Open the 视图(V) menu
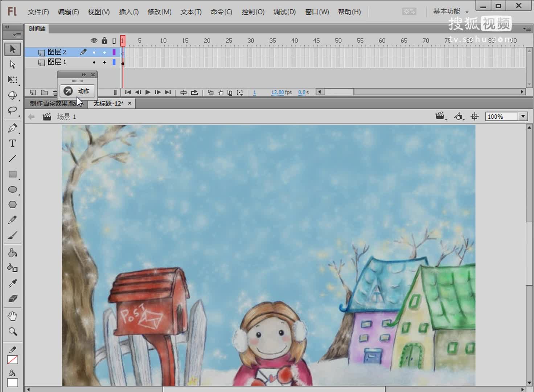This screenshot has width=534, height=392. pos(99,12)
